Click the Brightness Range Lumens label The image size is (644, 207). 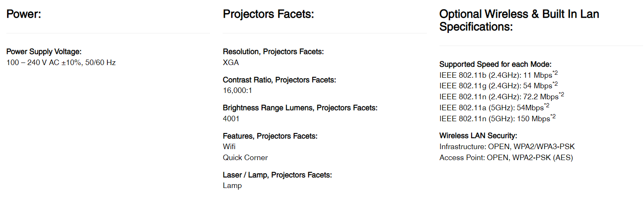(x=300, y=108)
